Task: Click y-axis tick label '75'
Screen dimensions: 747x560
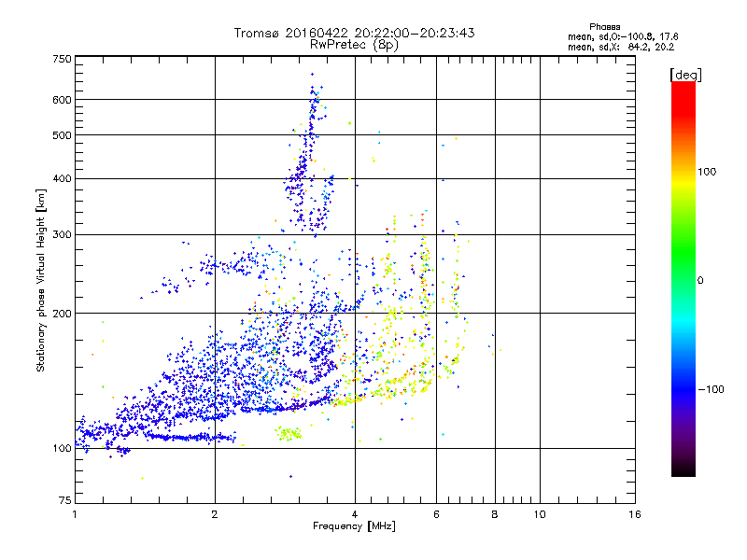Action: coord(65,500)
